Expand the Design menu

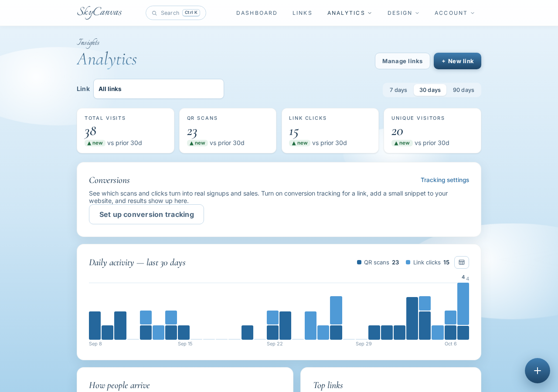coord(403,13)
